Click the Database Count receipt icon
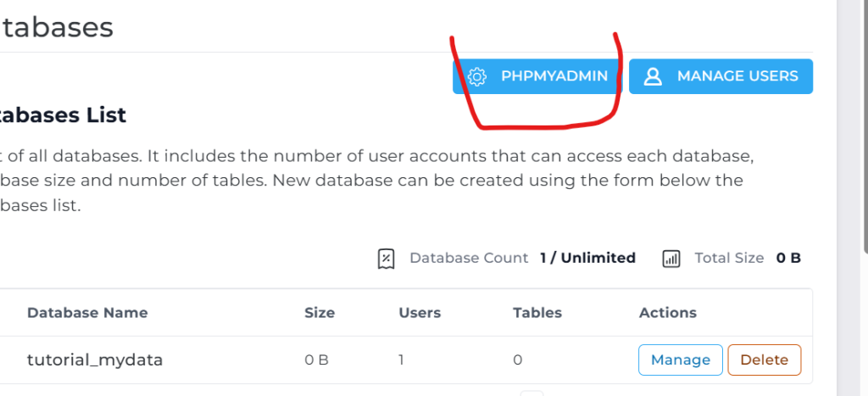Viewport: 868px width, 396px height. tap(386, 259)
